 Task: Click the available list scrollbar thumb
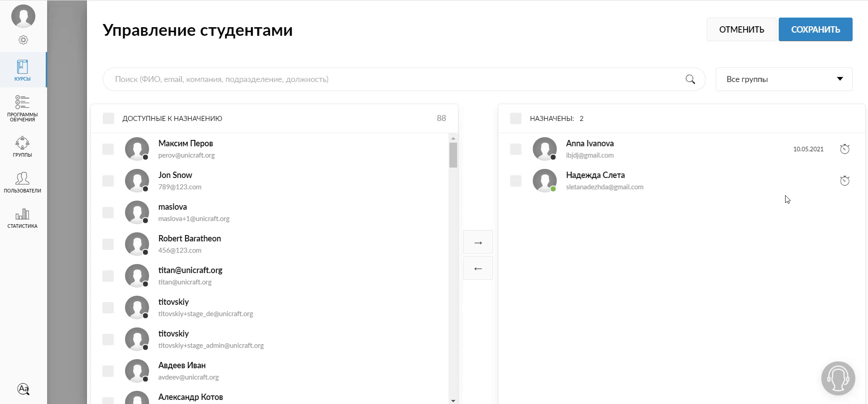coord(453,155)
